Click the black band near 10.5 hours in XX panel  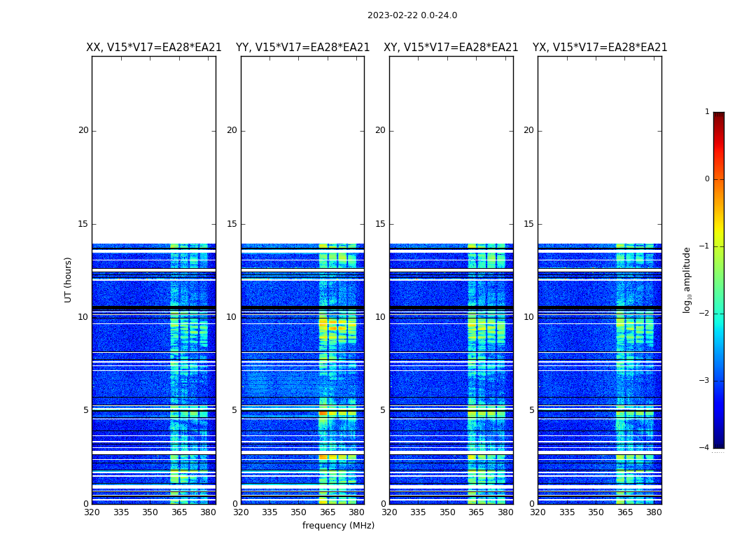pos(154,307)
